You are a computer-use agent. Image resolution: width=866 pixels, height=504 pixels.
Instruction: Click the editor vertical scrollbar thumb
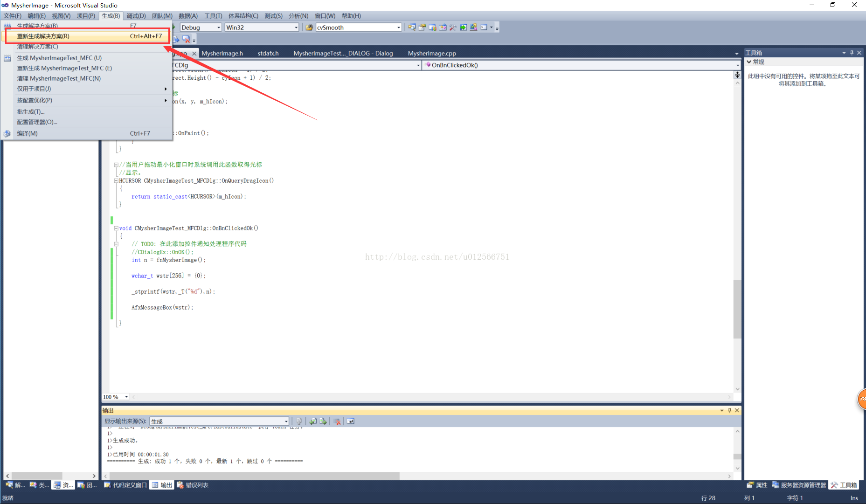tap(737, 309)
